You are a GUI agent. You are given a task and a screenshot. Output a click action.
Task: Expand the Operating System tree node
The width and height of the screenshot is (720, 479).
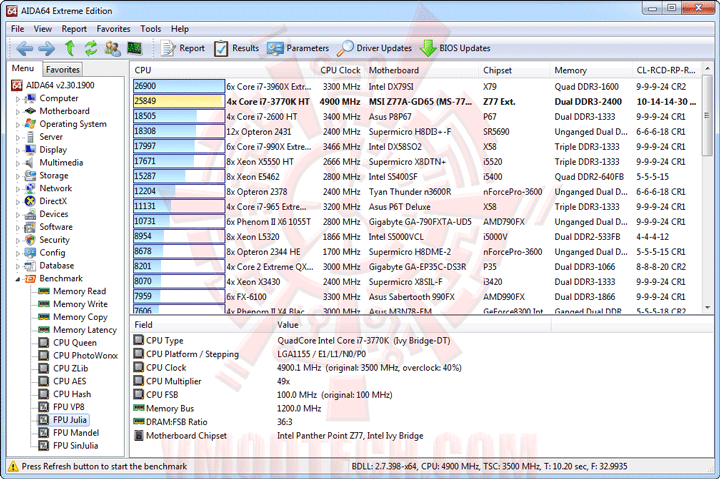click(x=17, y=124)
